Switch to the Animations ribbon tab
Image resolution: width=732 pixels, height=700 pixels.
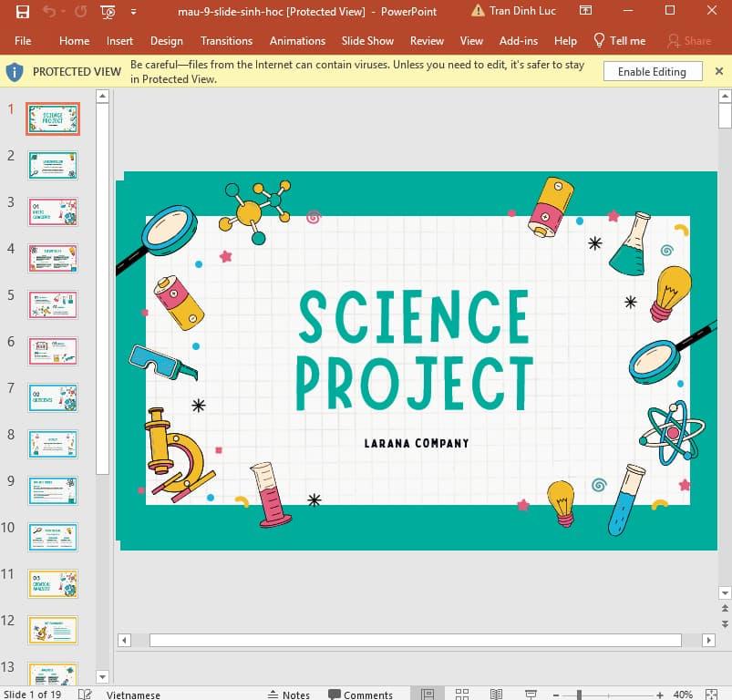tap(297, 41)
